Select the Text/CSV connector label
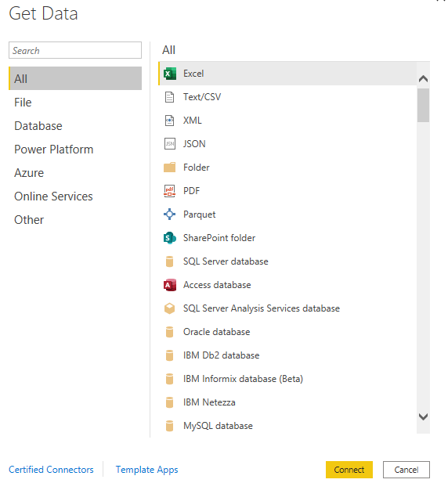The width and height of the screenshot is (448, 483). coord(202,97)
